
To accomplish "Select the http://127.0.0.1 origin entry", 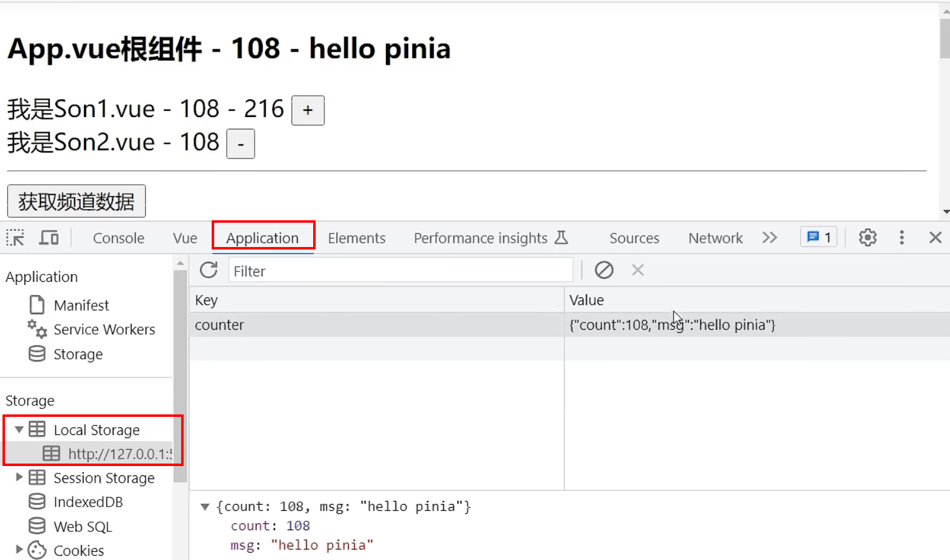I will click(x=120, y=454).
